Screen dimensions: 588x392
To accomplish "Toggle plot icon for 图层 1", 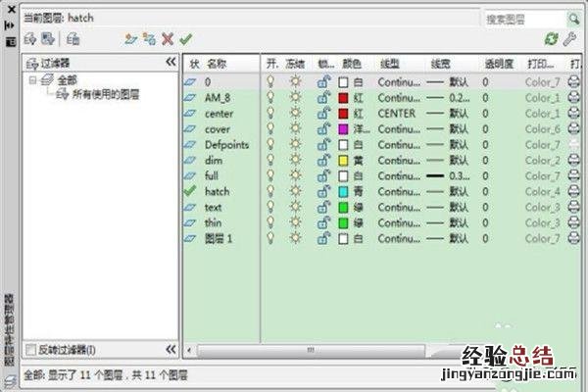I will [x=573, y=238].
